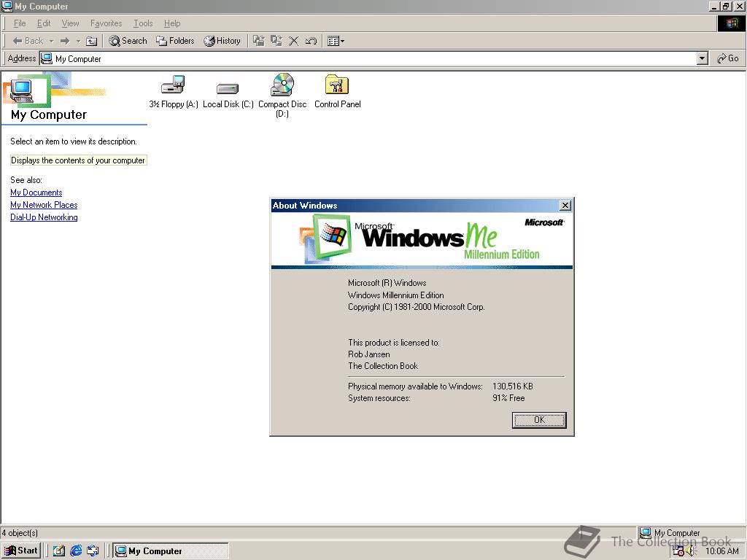Click the '130,516 KB' memory value
The image size is (747, 560).
coord(513,386)
